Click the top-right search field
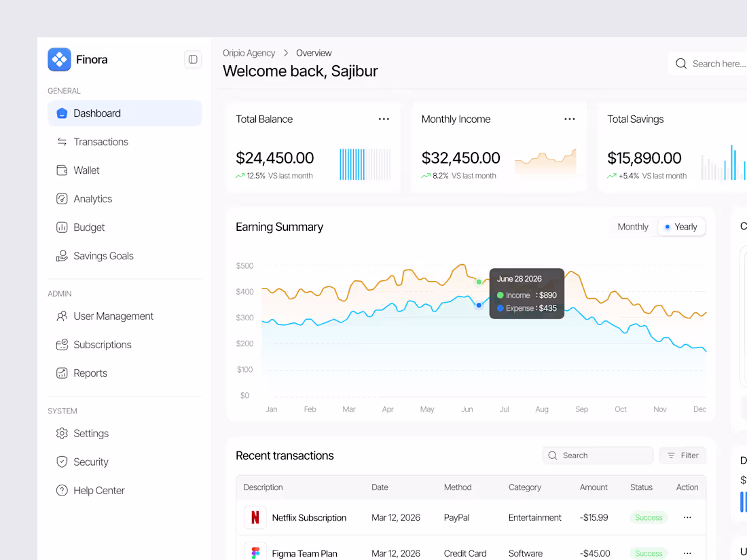This screenshot has height=560, width=747. coord(713,63)
